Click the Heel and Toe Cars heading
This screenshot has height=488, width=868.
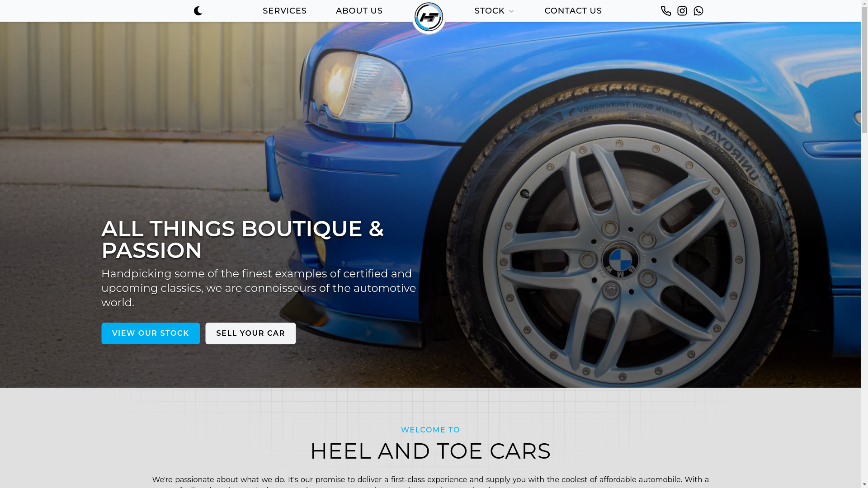(x=430, y=451)
